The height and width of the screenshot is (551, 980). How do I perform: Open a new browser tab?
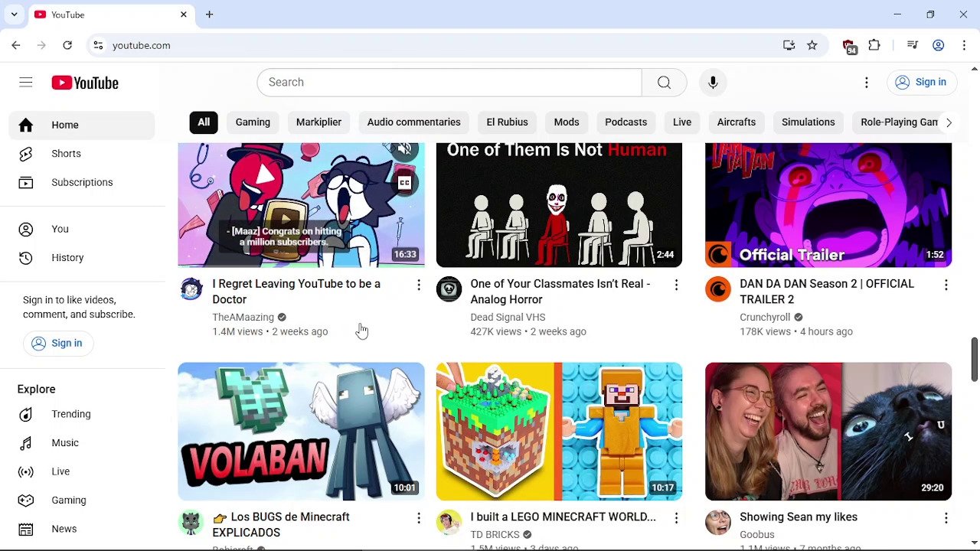[209, 15]
